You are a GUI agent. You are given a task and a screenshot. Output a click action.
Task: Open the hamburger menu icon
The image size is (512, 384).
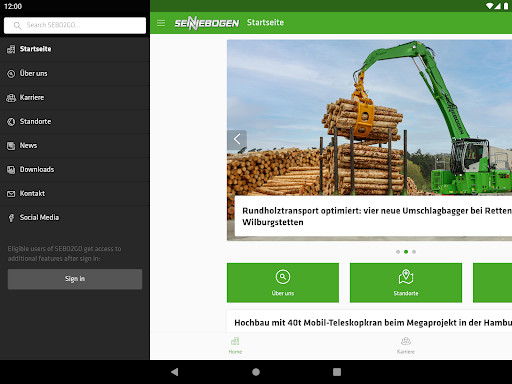tap(161, 23)
